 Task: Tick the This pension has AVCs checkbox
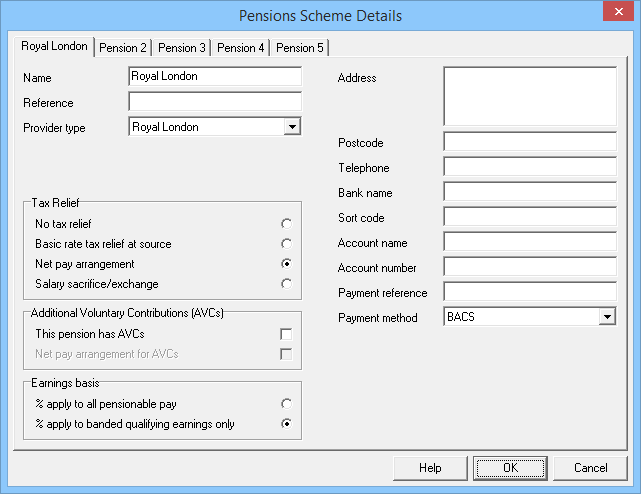pos(286,334)
